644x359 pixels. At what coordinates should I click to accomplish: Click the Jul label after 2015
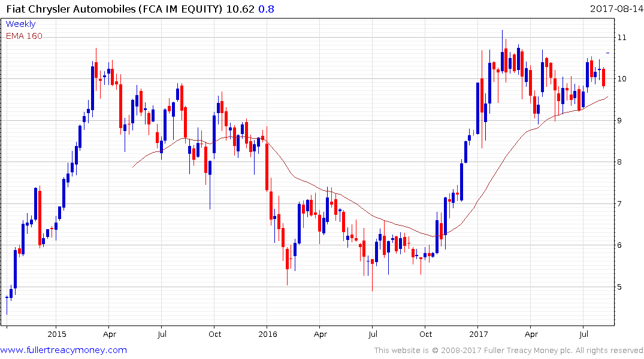162,334
